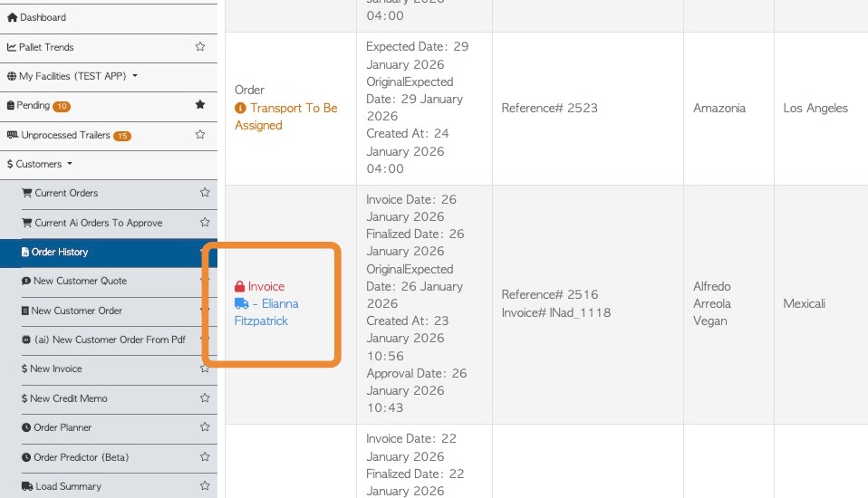Viewport: 868px width, 498px height.
Task: Star the Order Planner entry
Action: point(205,427)
